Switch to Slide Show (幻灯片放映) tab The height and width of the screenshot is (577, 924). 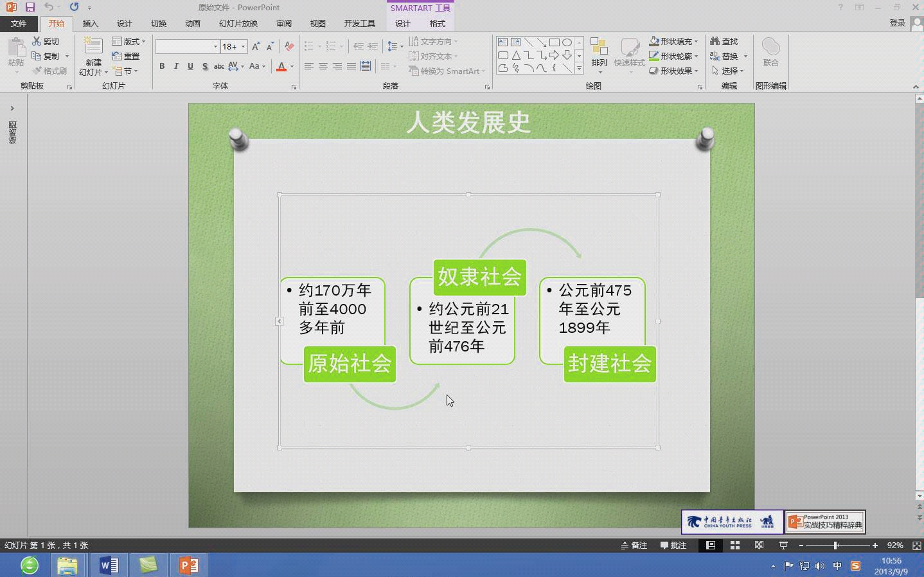tap(238, 23)
